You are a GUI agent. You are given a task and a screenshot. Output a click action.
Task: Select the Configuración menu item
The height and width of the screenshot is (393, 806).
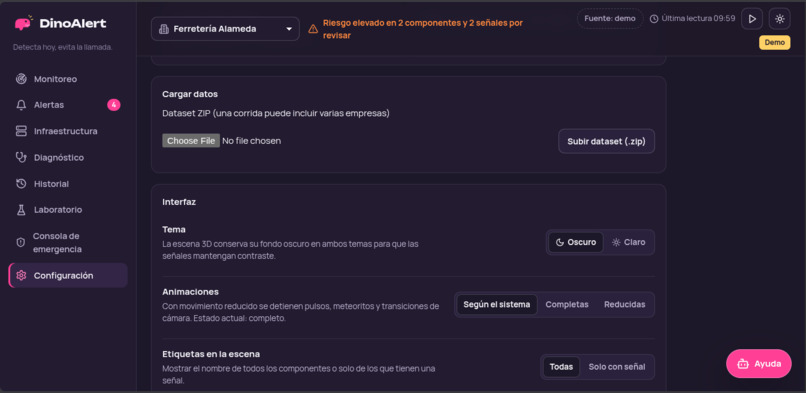(x=68, y=275)
